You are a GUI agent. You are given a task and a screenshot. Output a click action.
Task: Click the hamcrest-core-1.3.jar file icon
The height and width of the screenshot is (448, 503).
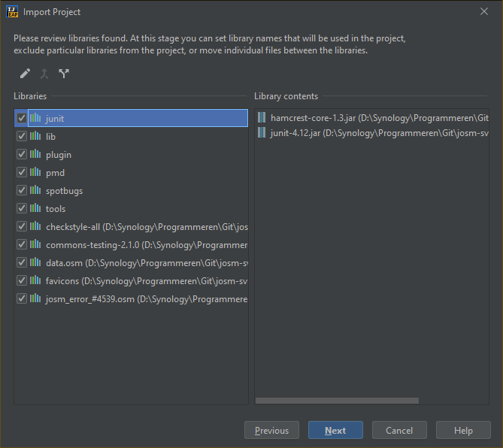(262, 118)
